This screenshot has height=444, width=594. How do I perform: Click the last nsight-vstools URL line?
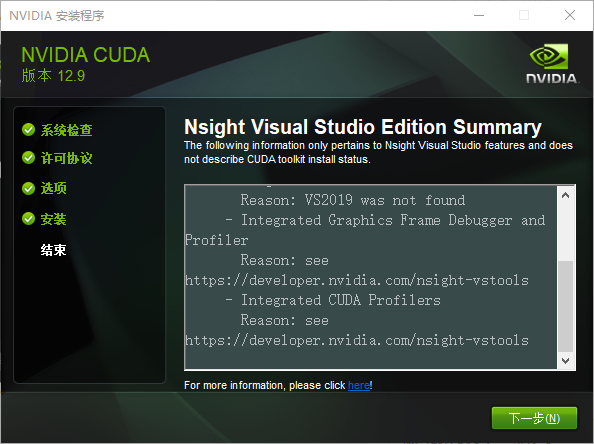(x=357, y=340)
